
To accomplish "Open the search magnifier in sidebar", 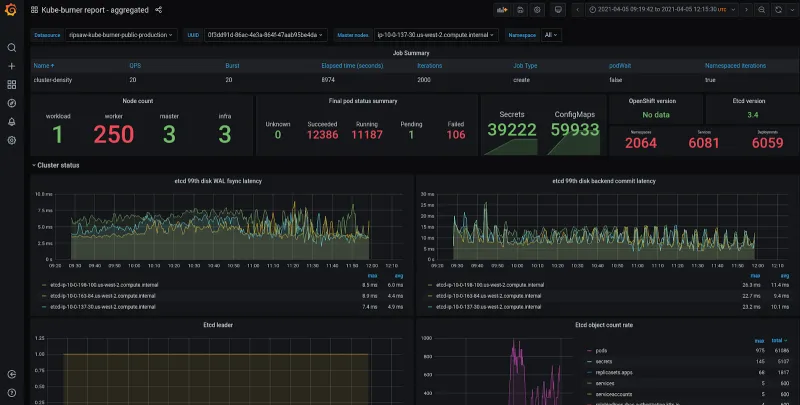I will point(12,48).
